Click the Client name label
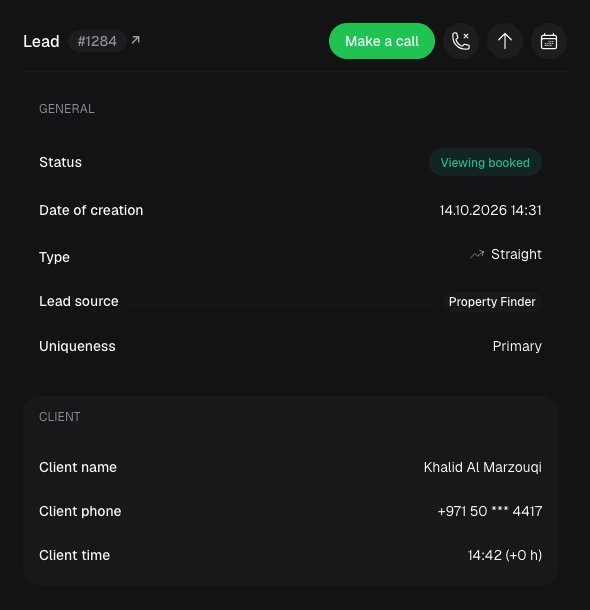 (78, 467)
